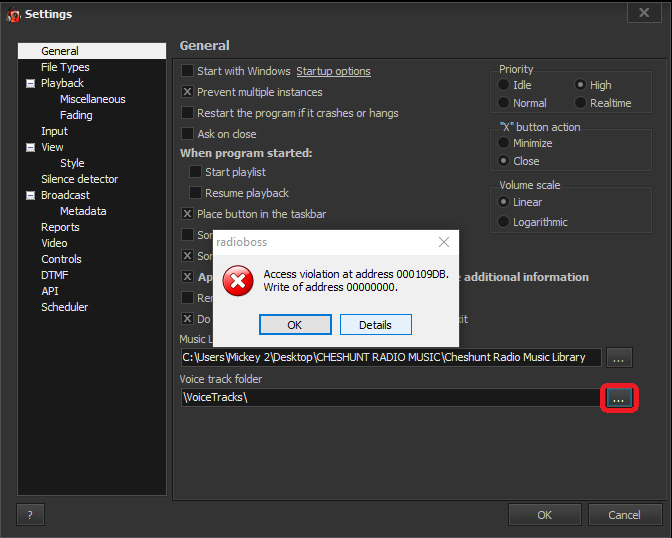This screenshot has width=672, height=538.
Task: Show error Details in the dialog
Action: pos(375,325)
